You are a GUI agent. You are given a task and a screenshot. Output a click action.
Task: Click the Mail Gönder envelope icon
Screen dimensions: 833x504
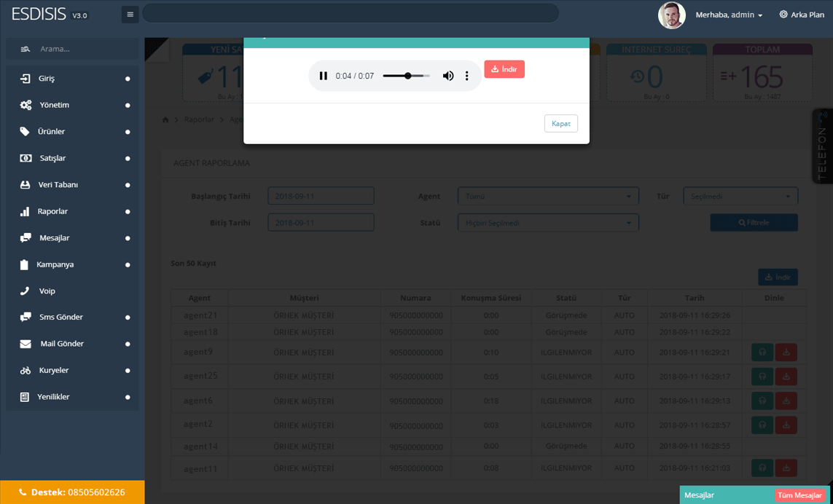click(25, 344)
